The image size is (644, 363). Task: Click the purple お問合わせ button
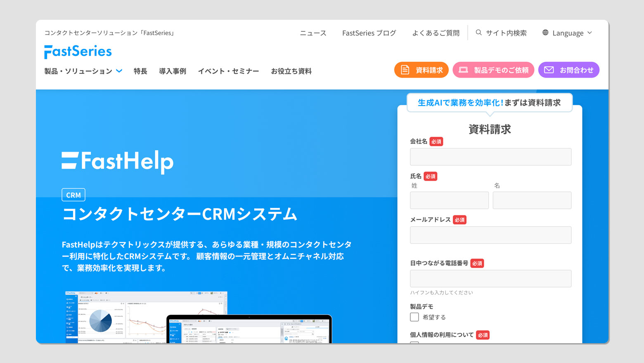click(569, 70)
